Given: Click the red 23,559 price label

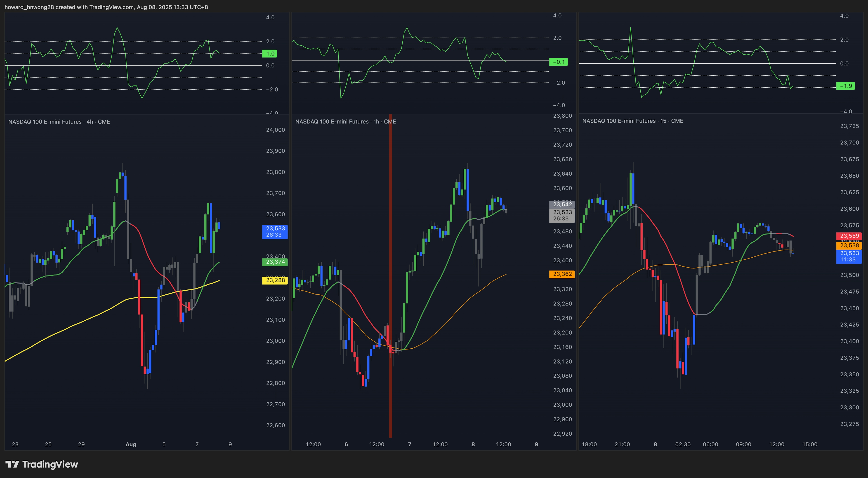Looking at the screenshot, I should pos(849,236).
